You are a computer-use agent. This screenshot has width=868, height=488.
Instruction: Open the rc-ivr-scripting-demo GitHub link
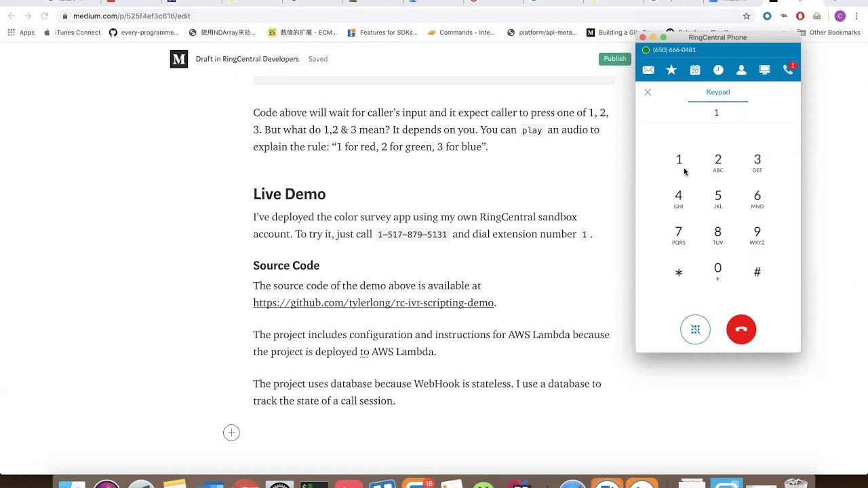point(373,303)
